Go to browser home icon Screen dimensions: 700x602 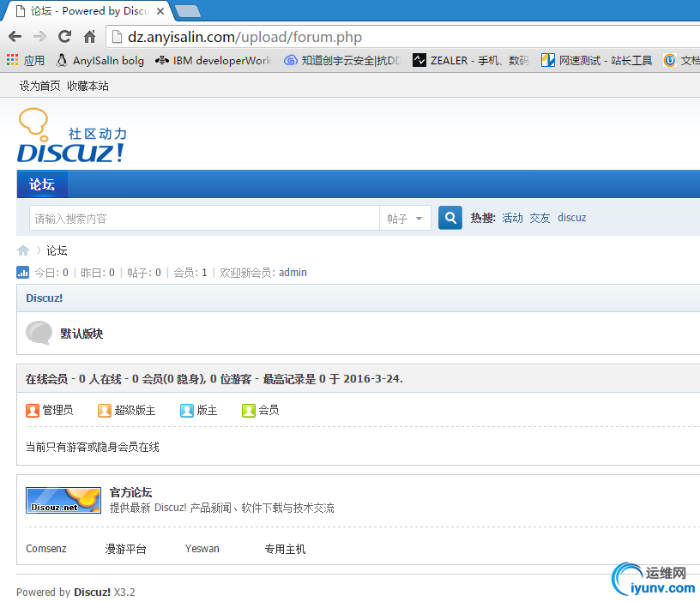tap(90, 37)
